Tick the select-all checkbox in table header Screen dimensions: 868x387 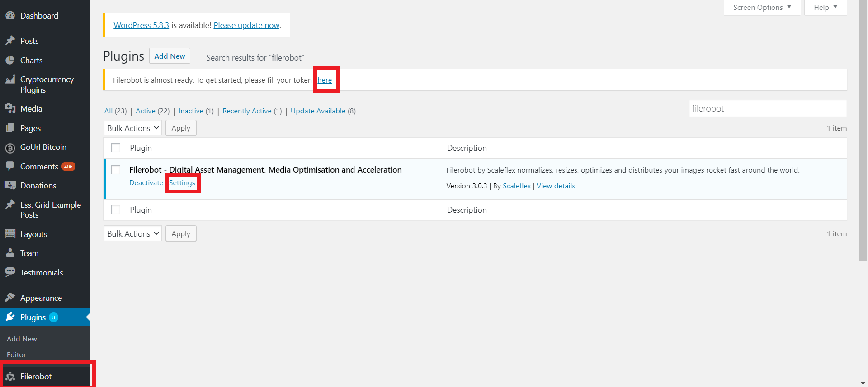116,148
